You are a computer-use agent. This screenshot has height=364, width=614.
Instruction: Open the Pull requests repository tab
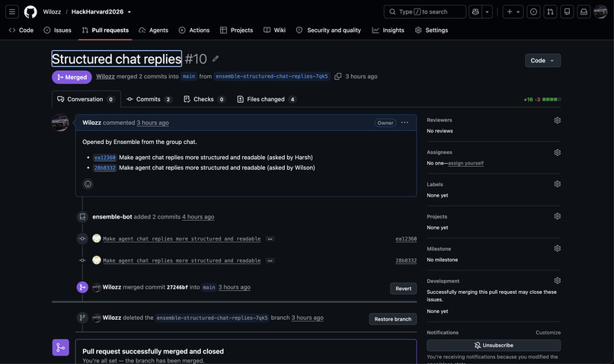coord(105,30)
